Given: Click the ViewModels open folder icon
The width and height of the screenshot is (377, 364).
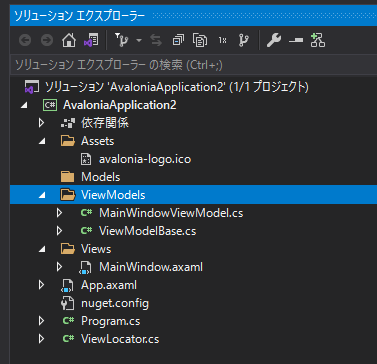Looking at the screenshot, I should point(68,195).
